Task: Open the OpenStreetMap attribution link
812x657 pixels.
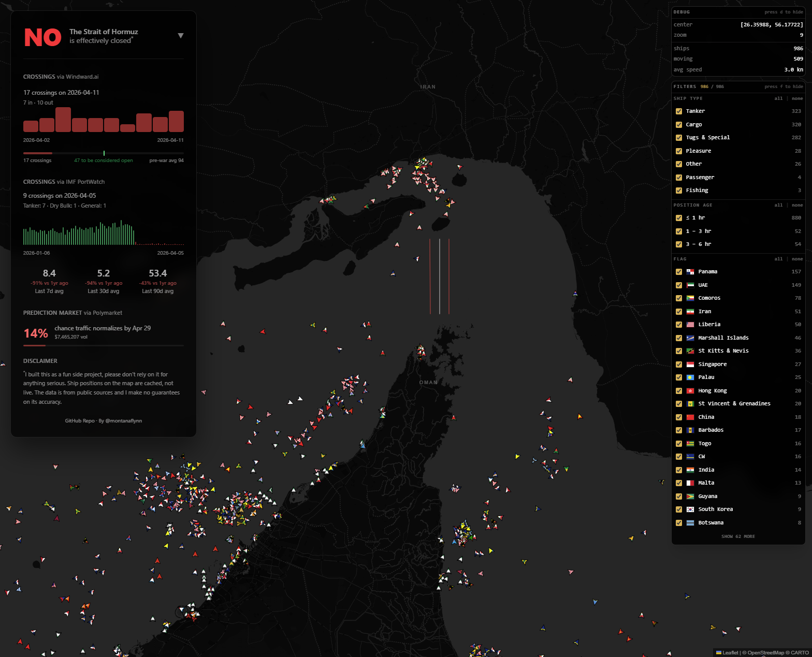Action: click(765, 652)
